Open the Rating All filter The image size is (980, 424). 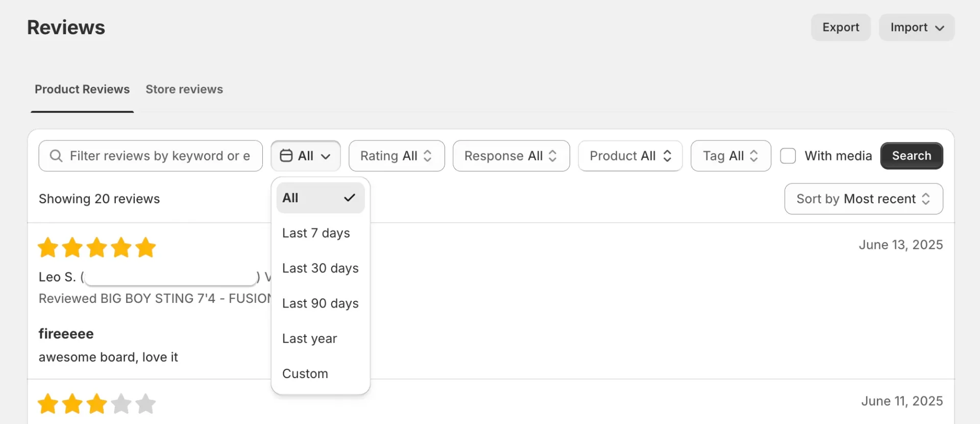(x=397, y=156)
